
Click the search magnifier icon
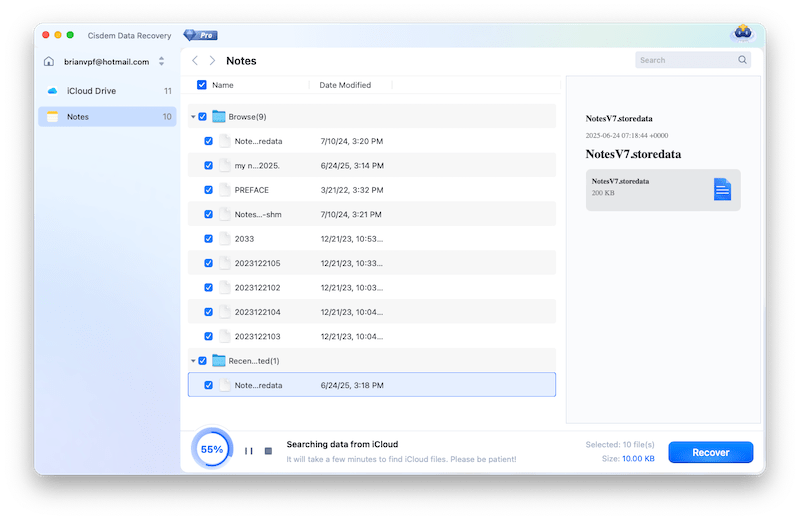pos(742,60)
